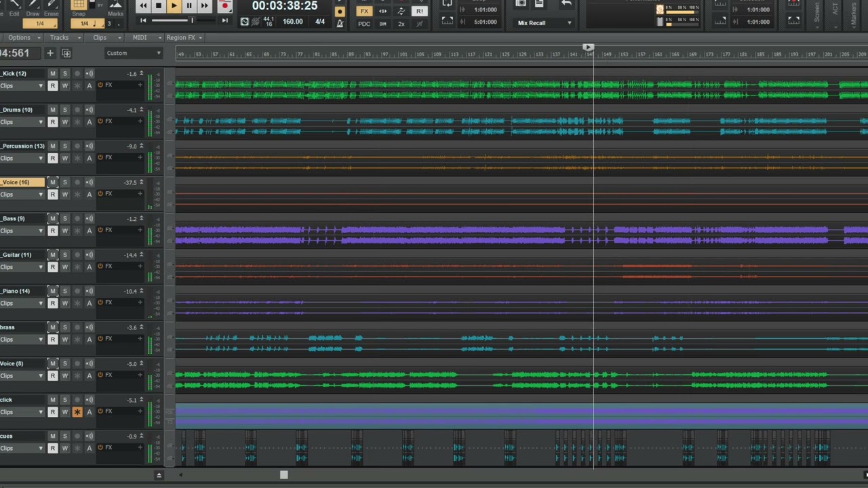Click the add track folder icon

pyautogui.click(x=66, y=53)
